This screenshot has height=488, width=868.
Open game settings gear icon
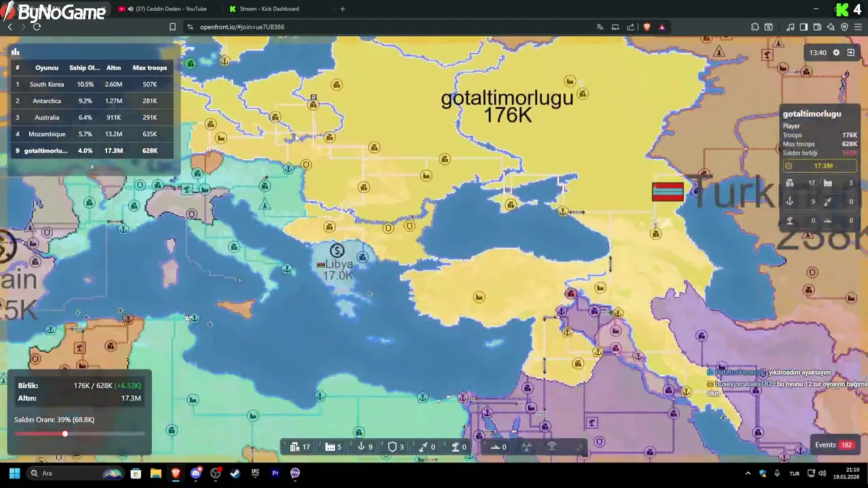pos(836,52)
